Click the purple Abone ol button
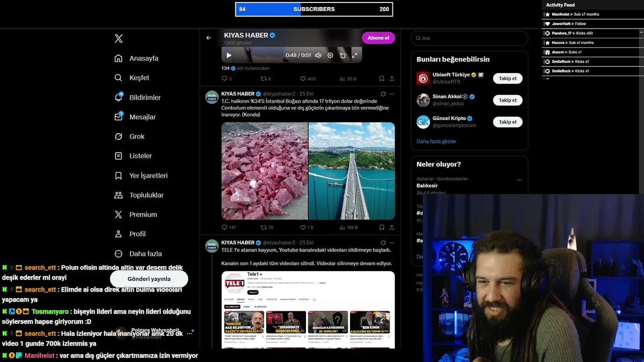 click(x=378, y=38)
